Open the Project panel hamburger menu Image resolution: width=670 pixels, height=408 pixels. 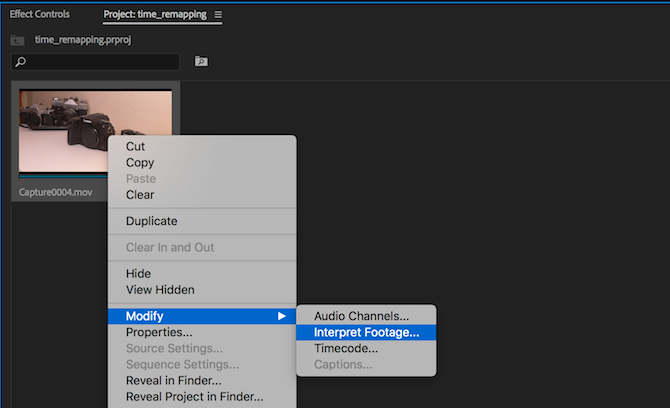218,15
